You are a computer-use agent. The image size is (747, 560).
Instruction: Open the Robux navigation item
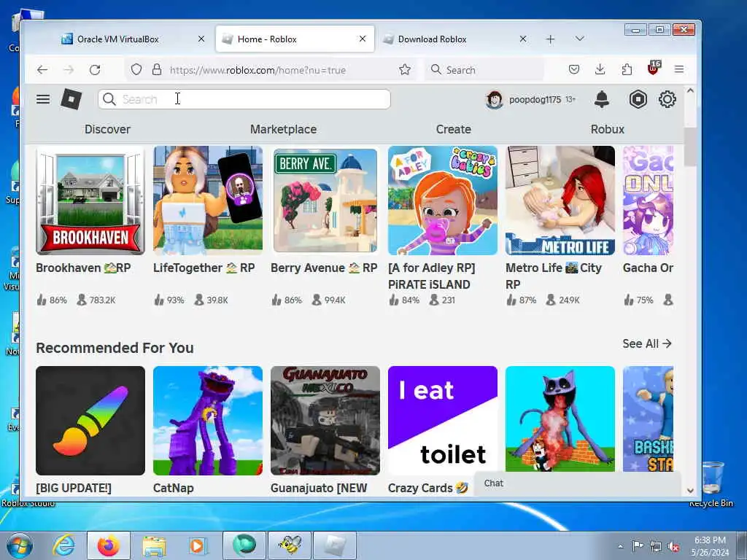pyautogui.click(x=608, y=129)
